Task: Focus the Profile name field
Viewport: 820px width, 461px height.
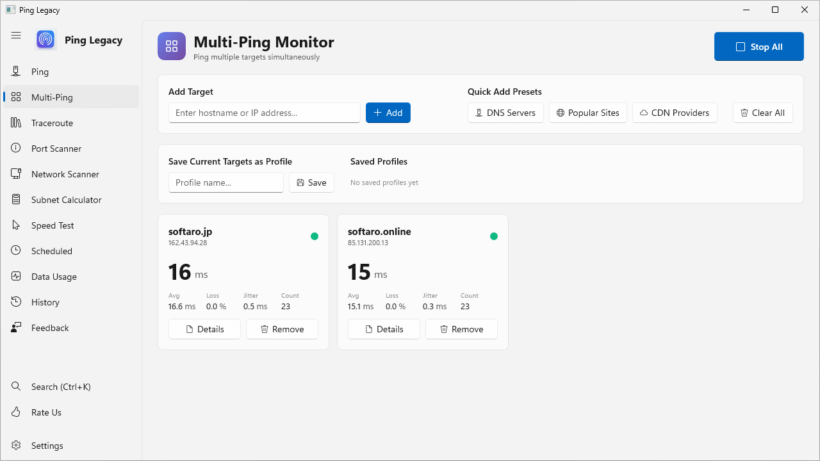Action: (225, 183)
